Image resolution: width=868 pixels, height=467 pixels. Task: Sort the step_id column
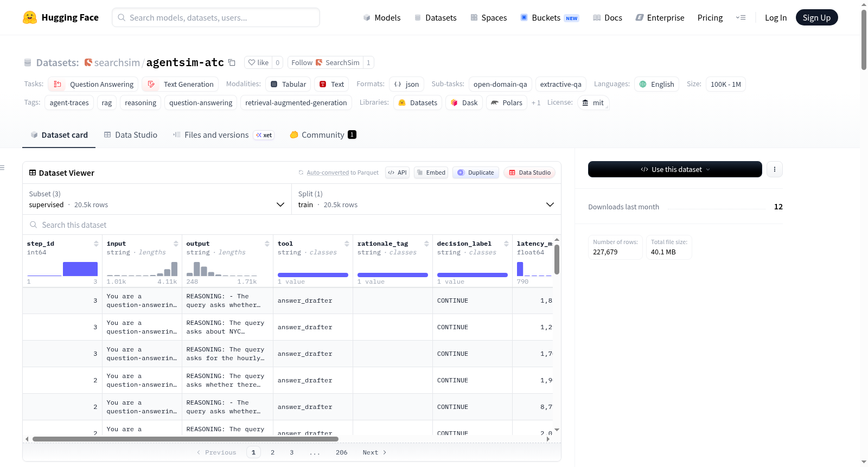point(96,244)
